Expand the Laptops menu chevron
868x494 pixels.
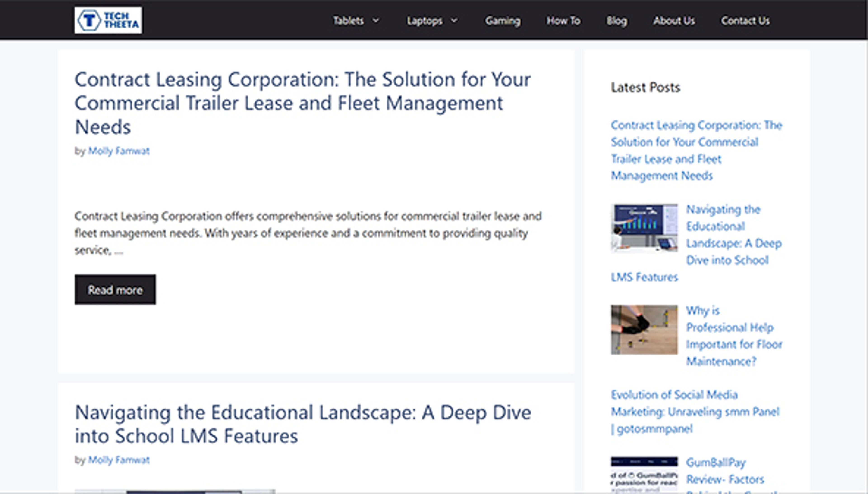click(454, 21)
